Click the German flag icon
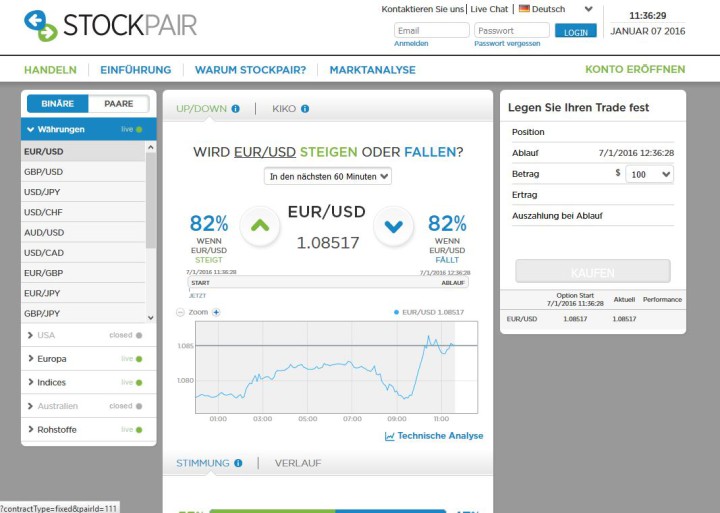Image resolution: width=720 pixels, height=513 pixels. (x=524, y=9)
